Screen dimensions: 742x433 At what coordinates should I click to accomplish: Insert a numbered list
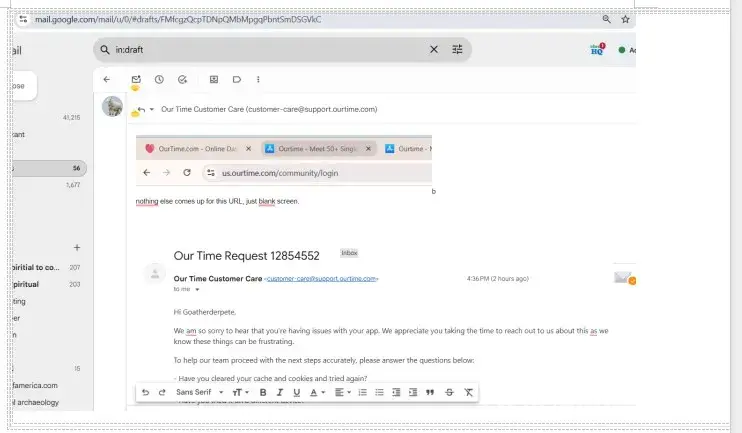pos(362,392)
